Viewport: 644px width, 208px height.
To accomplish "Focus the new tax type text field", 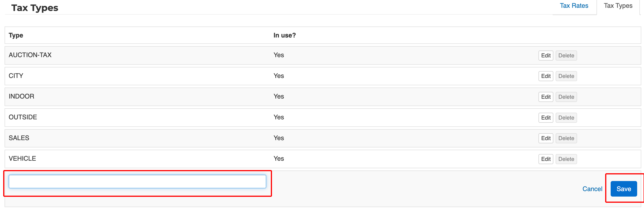I will pyautogui.click(x=137, y=181).
